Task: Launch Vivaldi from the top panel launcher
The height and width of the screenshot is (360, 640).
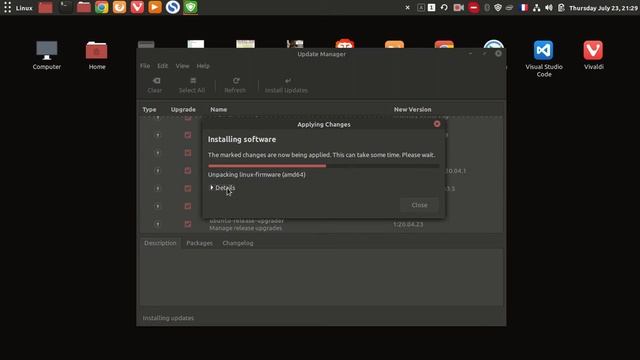Action: click(x=137, y=7)
